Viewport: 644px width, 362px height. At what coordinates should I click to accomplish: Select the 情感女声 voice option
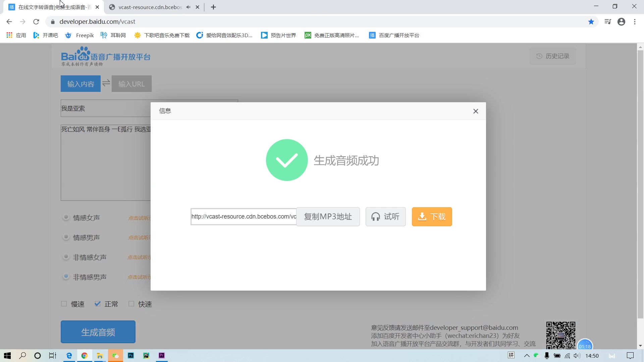66,217
